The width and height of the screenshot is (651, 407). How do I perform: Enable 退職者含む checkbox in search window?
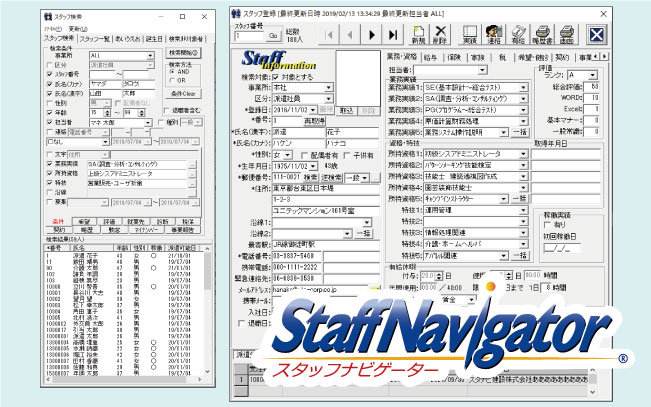(166, 110)
